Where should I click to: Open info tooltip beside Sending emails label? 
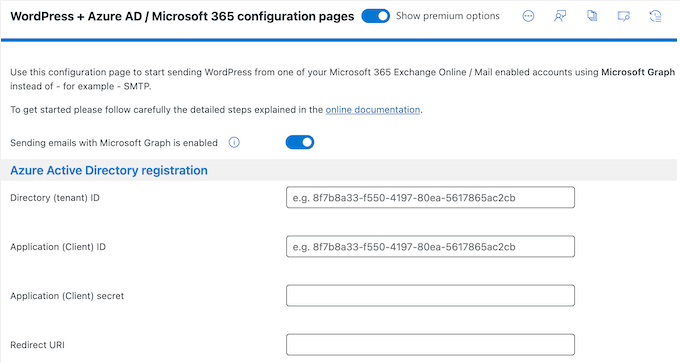pos(234,142)
